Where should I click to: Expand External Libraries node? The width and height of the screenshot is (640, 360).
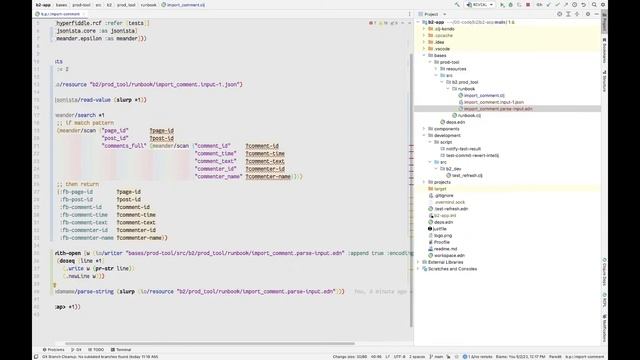[x=418, y=262]
